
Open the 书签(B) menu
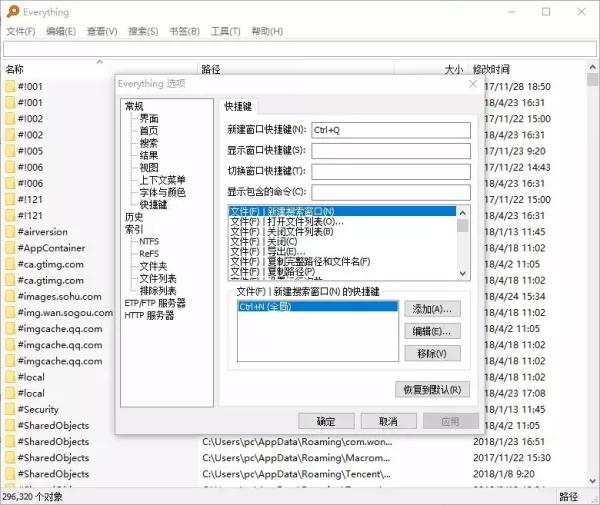coord(184,31)
